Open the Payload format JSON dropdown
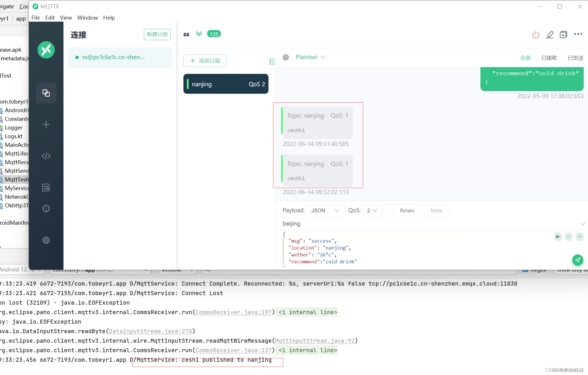This screenshot has height=375, width=588. pos(325,210)
